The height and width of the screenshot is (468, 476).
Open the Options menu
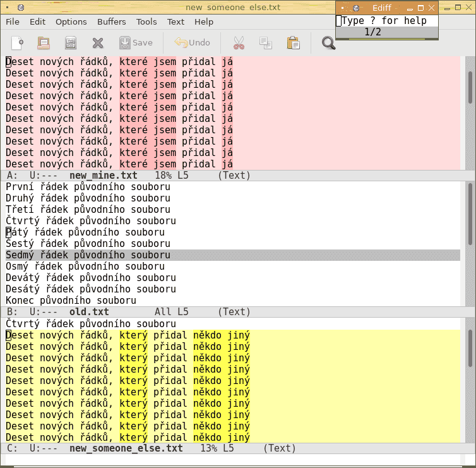71,22
